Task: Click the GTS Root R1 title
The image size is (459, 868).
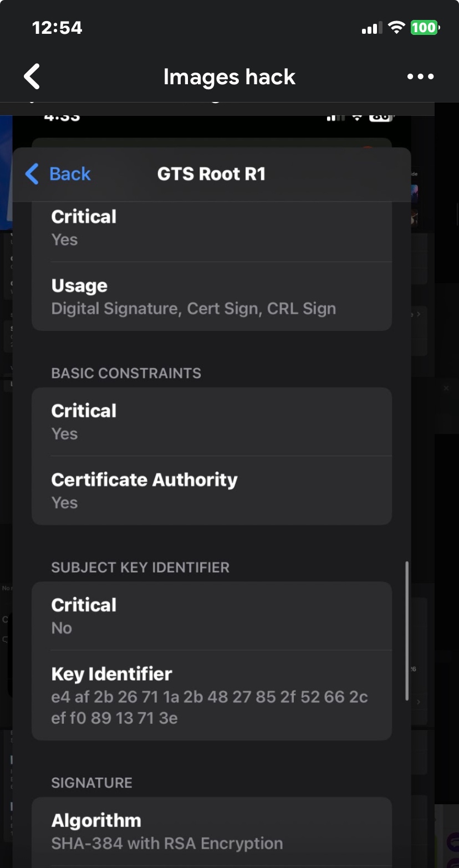Action: (x=211, y=174)
